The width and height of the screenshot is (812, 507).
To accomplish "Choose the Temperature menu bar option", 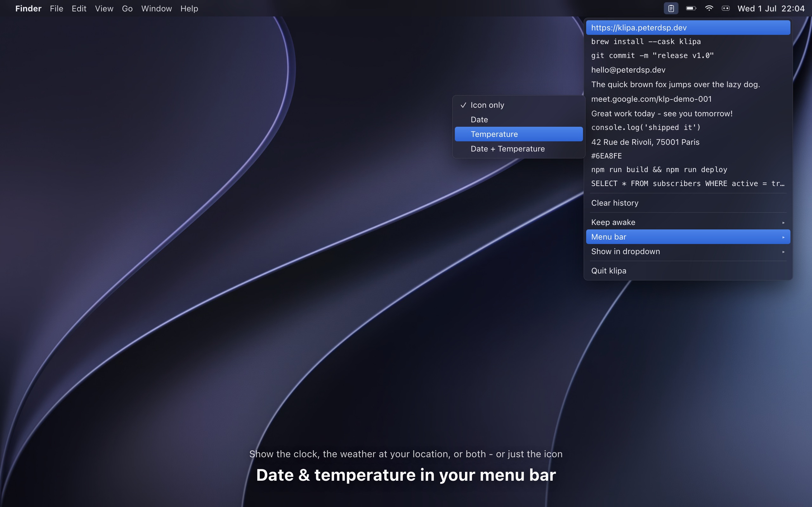I will click(518, 134).
